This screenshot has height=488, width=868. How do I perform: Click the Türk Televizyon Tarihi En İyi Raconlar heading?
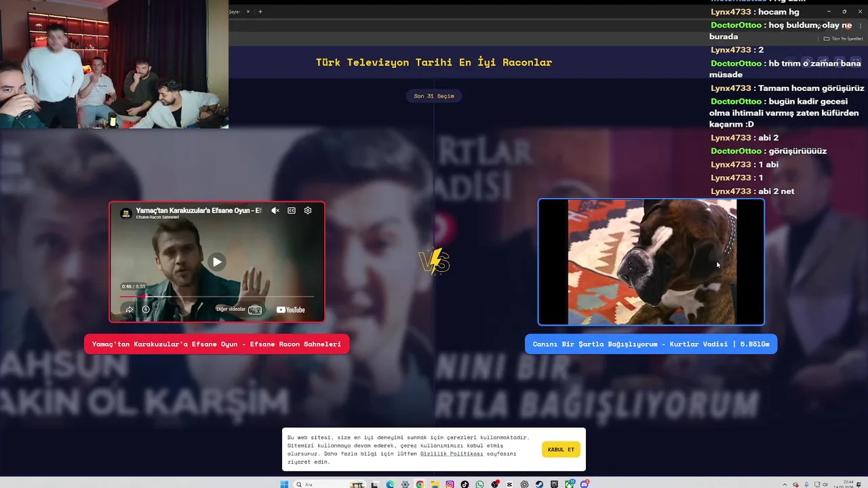pos(434,62)
